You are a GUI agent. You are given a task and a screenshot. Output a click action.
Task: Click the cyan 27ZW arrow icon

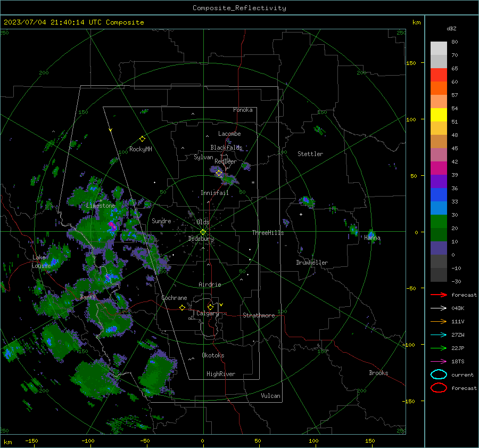click(x=439, y=335)
